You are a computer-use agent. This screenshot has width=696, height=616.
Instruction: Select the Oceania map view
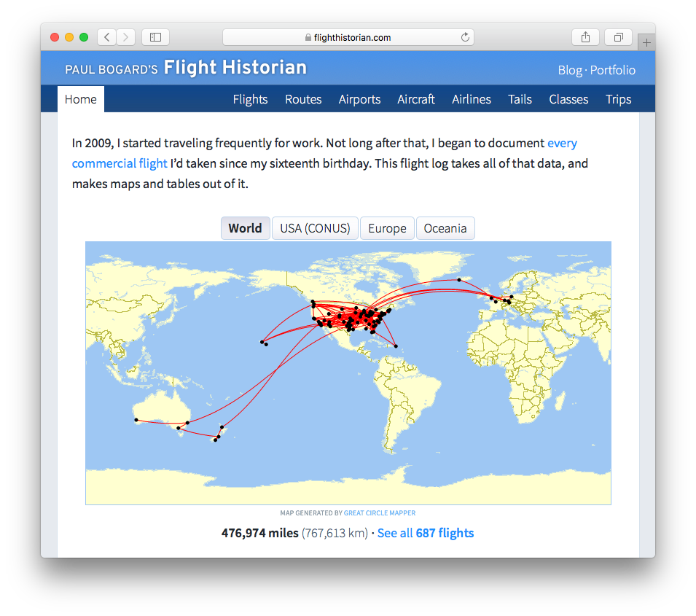[x=445, y=228]
